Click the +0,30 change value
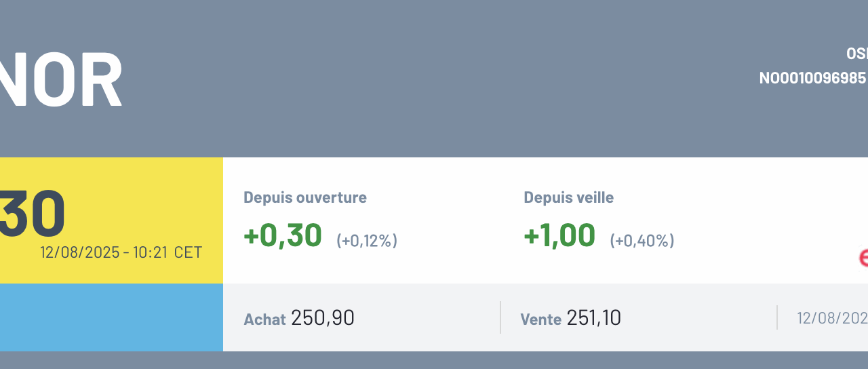The image size is (868, 369). pos(283,235)
